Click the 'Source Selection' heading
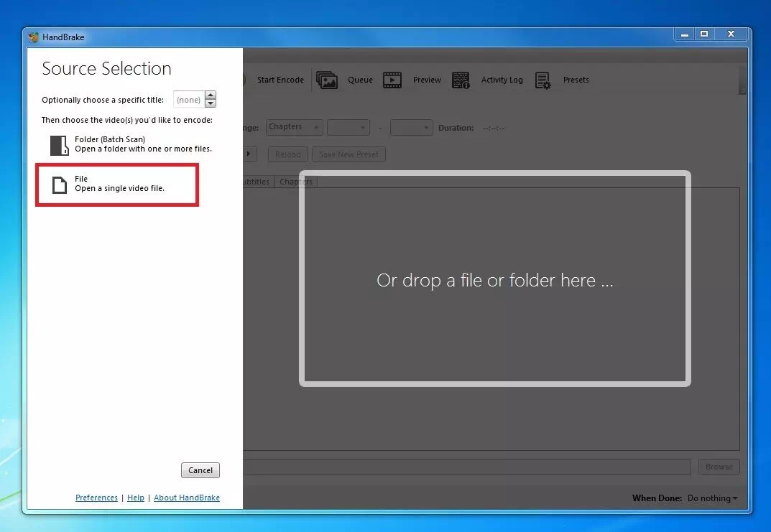 tap(106, 68)
